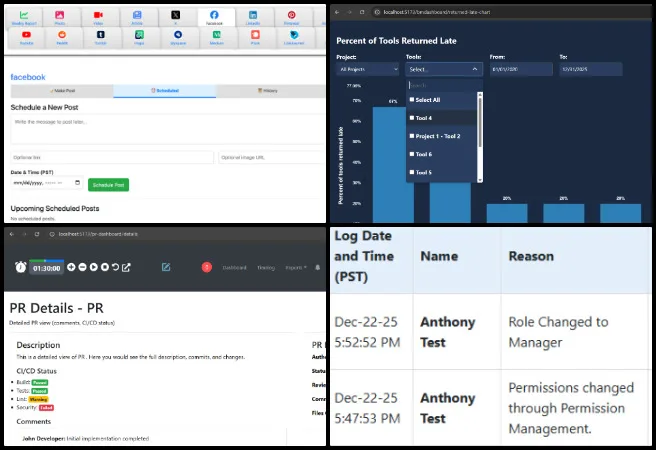Click the green Schedule Post button
This screenshot has width=656, height=450.
point(108,185)
